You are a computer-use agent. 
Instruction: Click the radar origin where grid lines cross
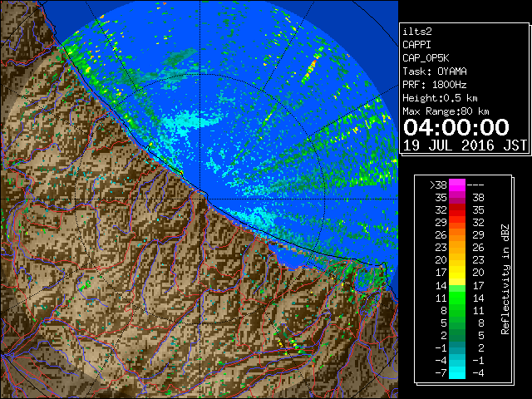[x=200, y=199]
